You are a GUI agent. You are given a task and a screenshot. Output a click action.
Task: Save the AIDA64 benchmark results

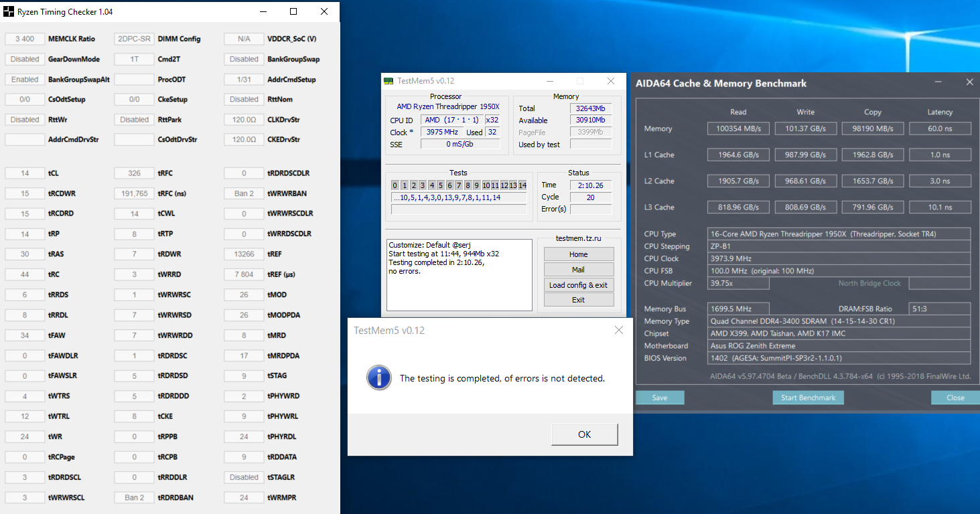pos(660,398)
